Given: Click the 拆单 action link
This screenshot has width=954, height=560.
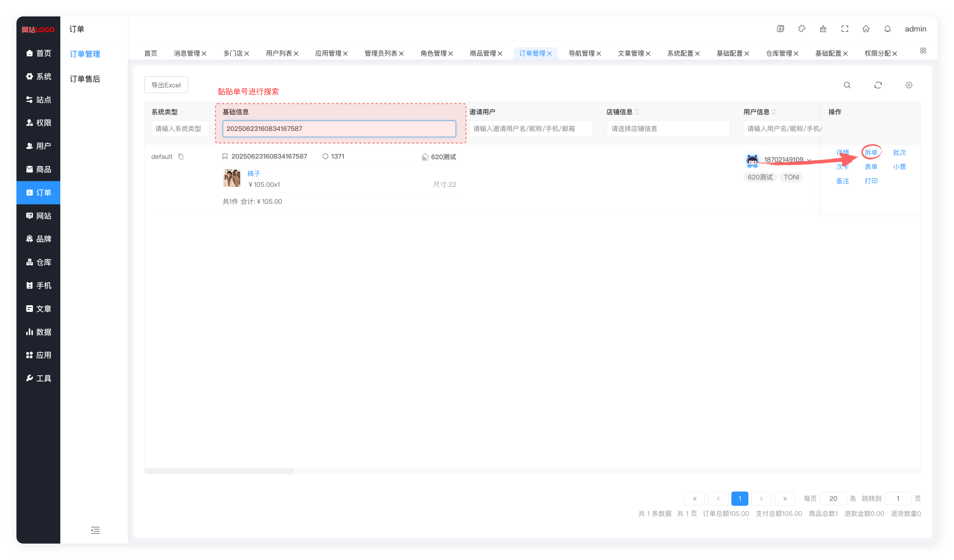Looking at the screenshot, I should tap(871, 152).
